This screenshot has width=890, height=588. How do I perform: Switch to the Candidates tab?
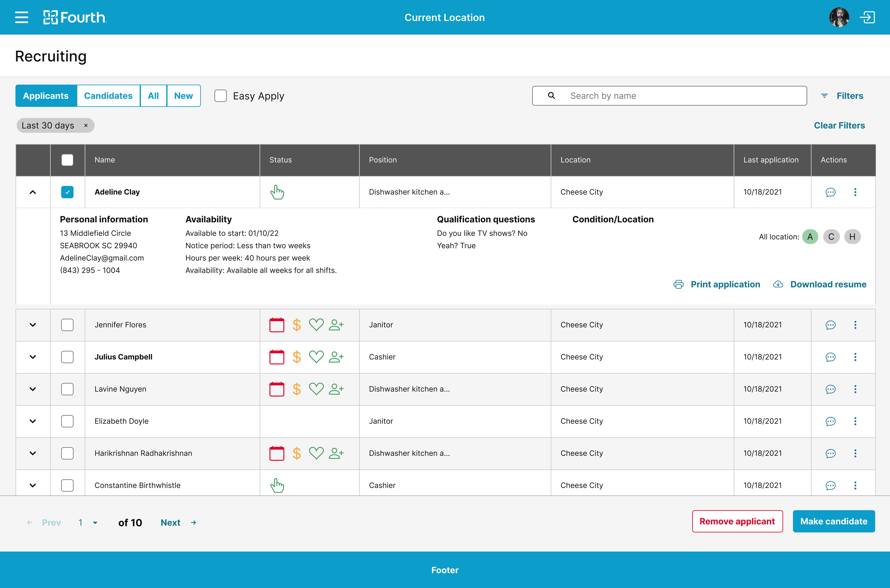tap(108, 96)
